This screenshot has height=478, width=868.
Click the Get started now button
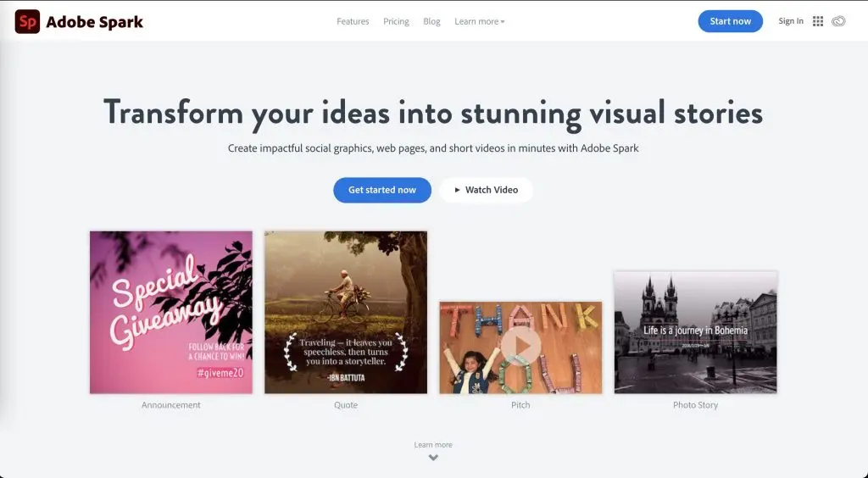[x=382, y=190]
